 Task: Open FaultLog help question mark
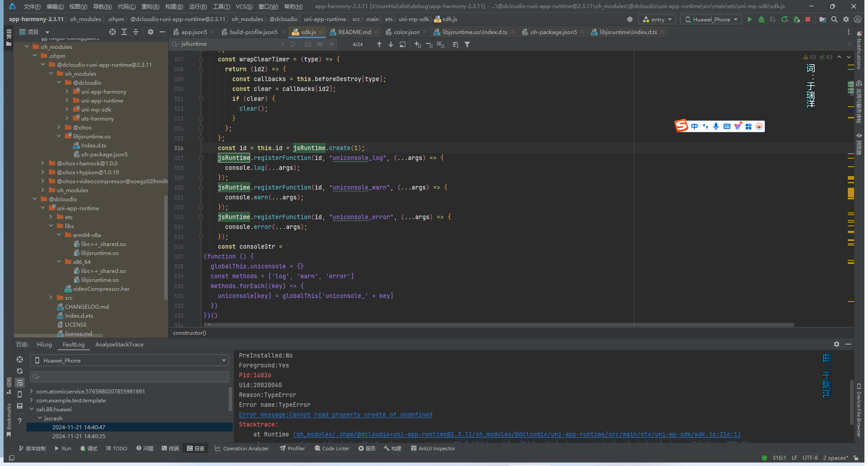[20, 421]
